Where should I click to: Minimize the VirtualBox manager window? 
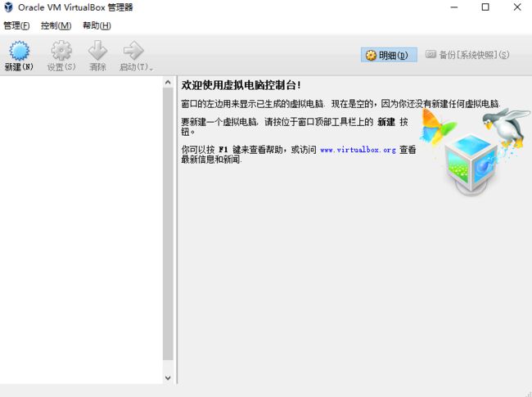click(454, 7)
